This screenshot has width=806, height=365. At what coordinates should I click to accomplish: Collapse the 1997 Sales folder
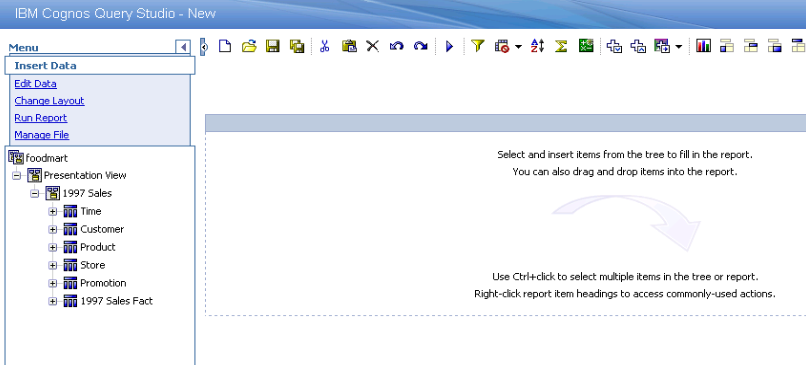click(x=34, y=193)
